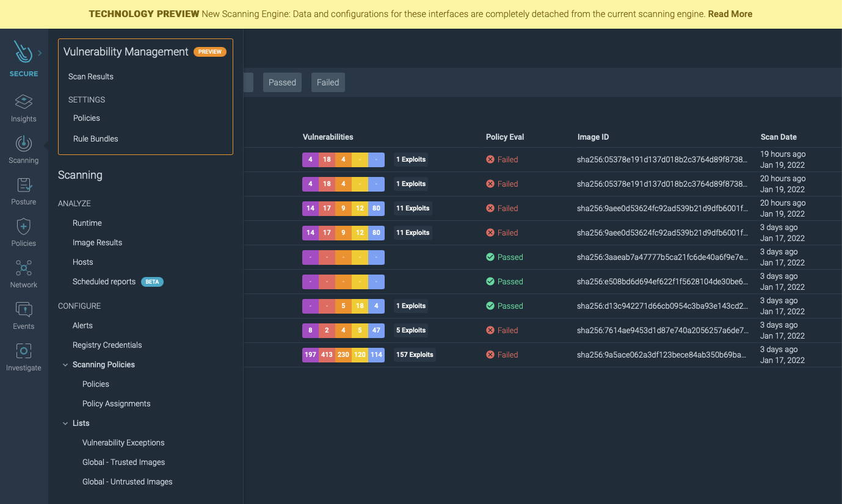Screen dimensions: 842x504
Task: Click critical count 197 purple swatch
Action: point(311,355)
